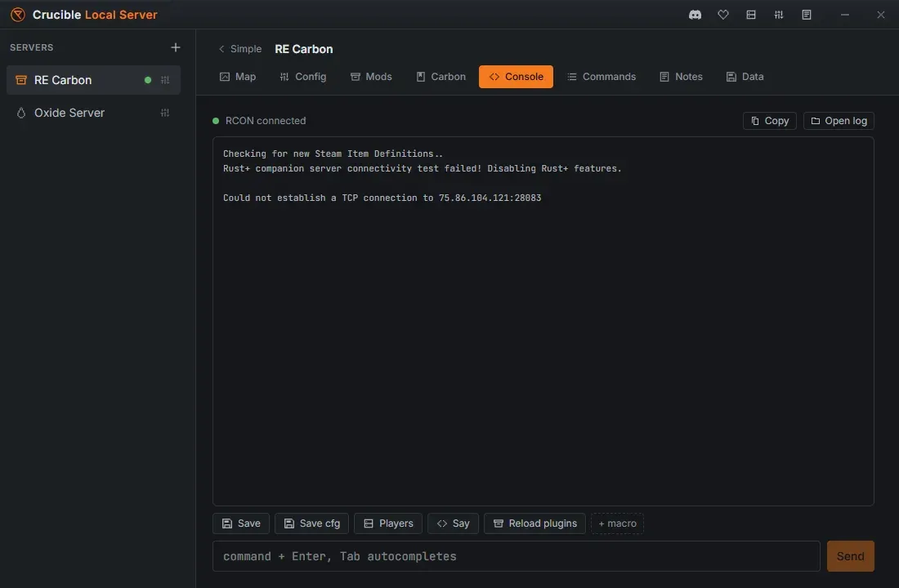The image size is (899, 588).
Task: Click the Open log button
Action: 839,121
